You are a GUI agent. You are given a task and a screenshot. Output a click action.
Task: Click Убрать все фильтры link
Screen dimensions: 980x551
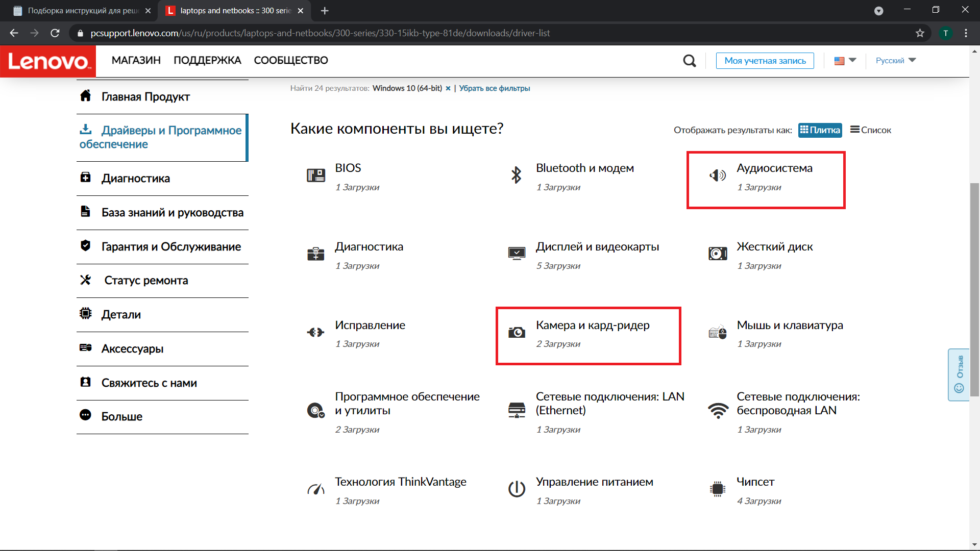point(494,88)
